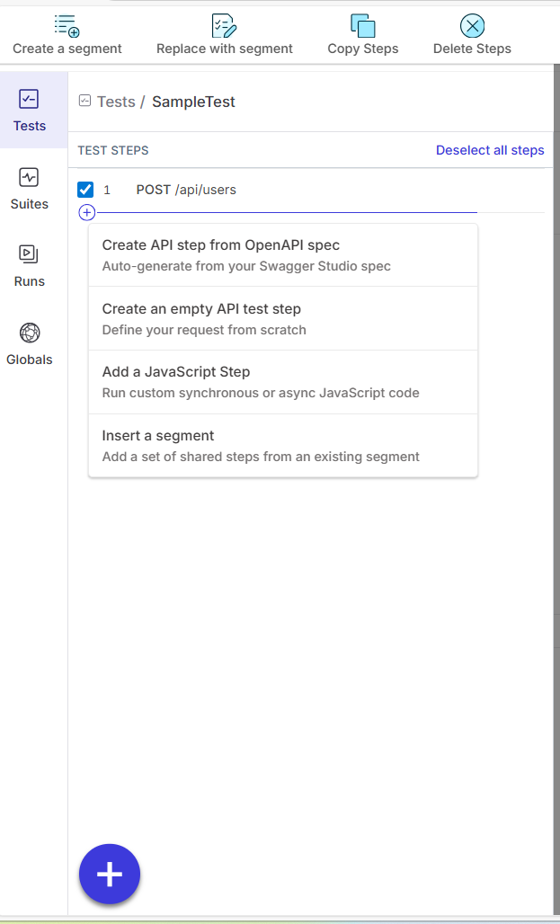The height and width of the screenshot is (924, 560).
Task: Open the inline plus step inserter
Action: (86, 213)
